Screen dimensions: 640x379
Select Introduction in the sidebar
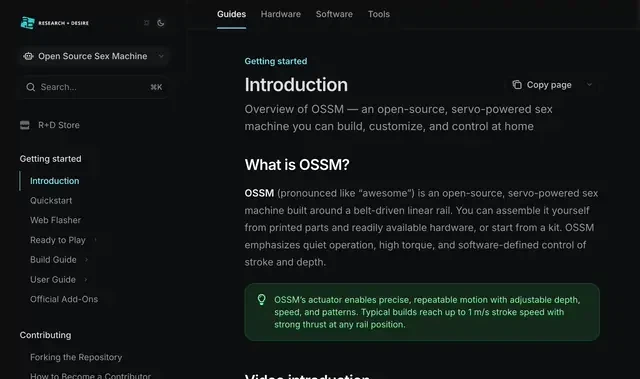(55, 181)
